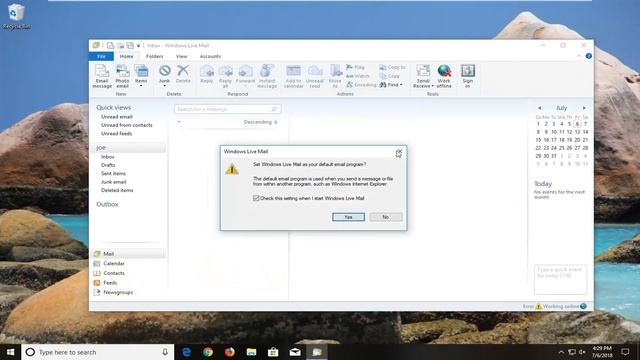Open the ribbon Help icon
640x360 pixels.
(x=589, y=56)
